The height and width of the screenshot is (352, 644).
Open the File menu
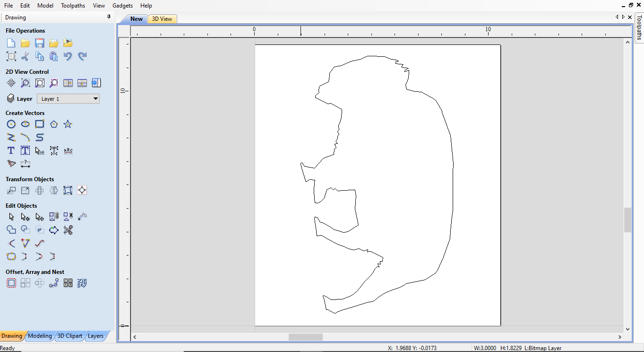(x=9, y=6)
